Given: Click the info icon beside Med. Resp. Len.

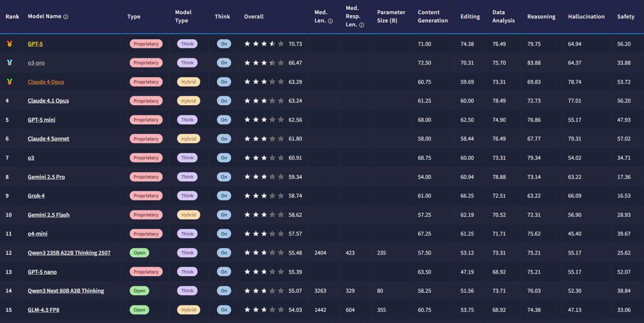Looking at the screenshot, I should pyautogui.click(x=361, y=25).
